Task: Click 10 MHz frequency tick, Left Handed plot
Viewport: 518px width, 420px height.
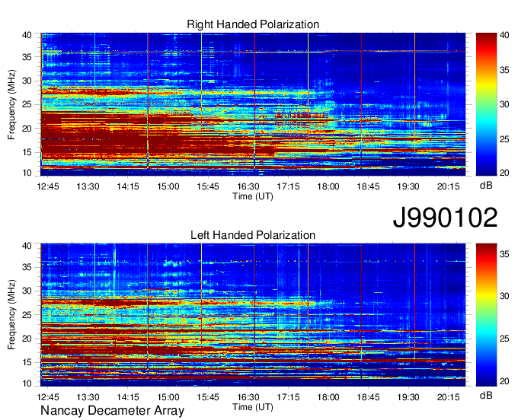Action: (x=27, y=383)
